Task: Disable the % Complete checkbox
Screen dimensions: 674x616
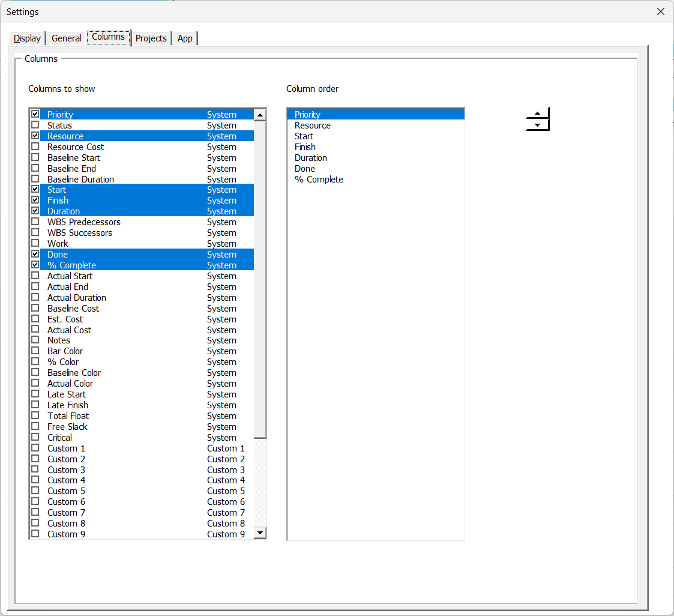Action: pos(35,265)
